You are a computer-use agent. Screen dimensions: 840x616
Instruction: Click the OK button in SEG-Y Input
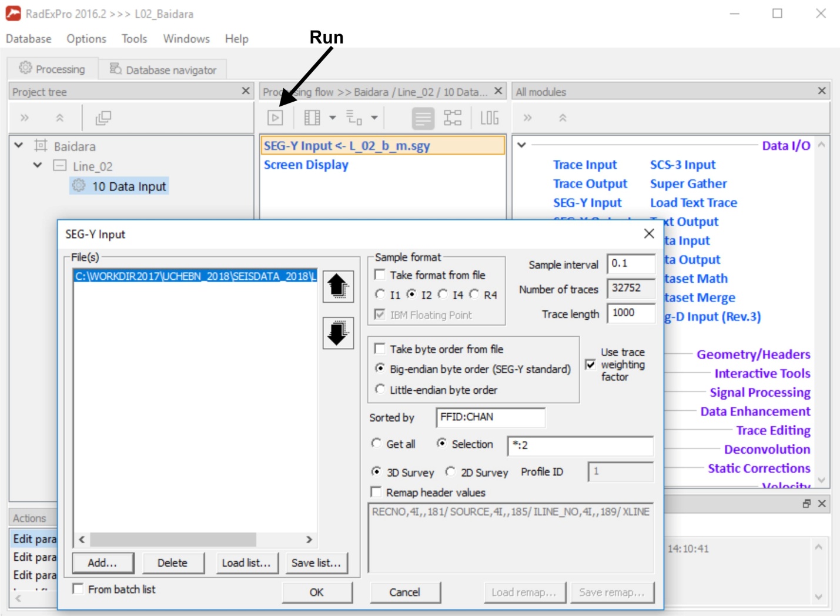click(x=317, y=592)
